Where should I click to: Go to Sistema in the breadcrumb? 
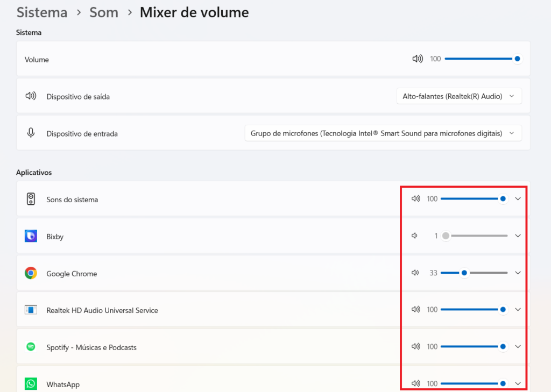[x=42, y=13]
